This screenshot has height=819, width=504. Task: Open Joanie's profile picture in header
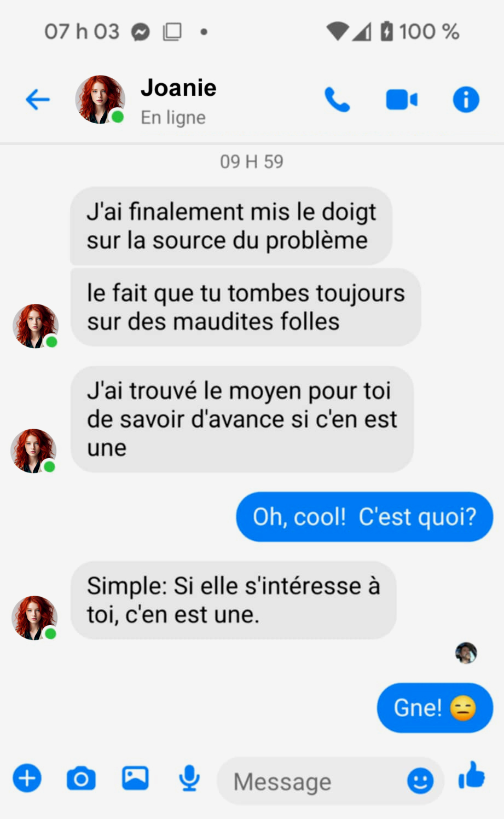(100, 100)
